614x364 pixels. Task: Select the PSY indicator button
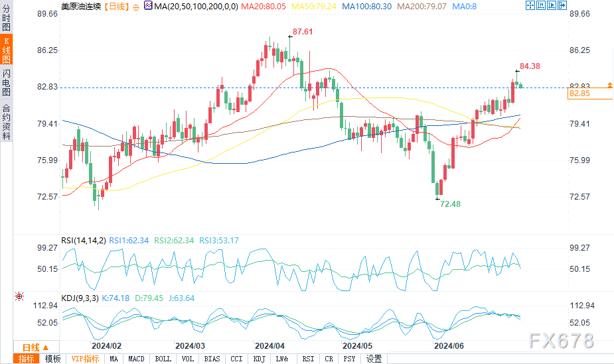349,359
